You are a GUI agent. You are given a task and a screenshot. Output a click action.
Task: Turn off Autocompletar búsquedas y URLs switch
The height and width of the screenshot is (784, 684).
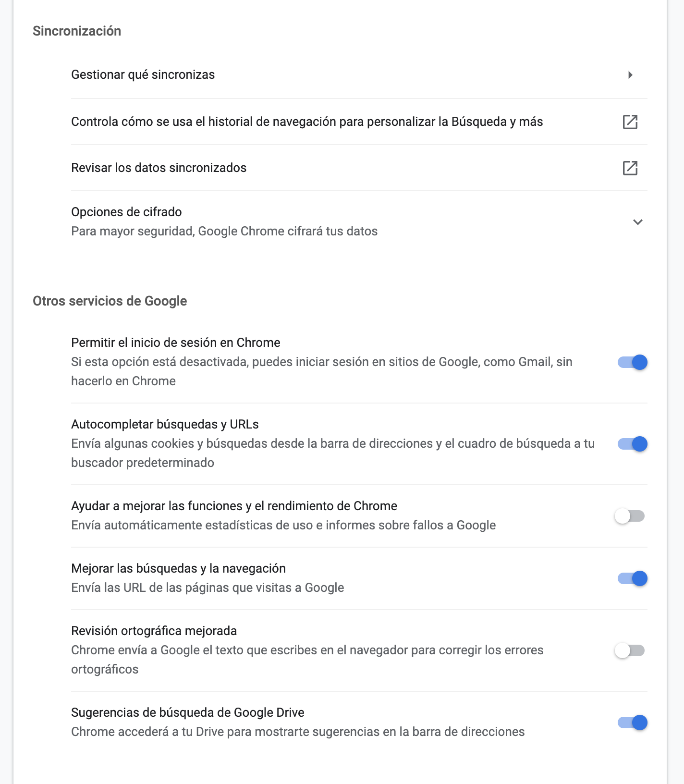(632, 444)
